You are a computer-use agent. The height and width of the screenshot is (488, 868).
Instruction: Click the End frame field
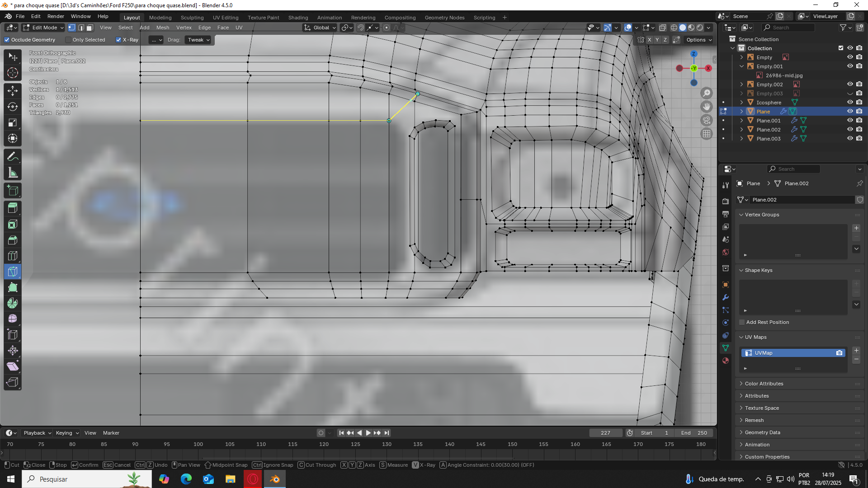tap(694, 433)
